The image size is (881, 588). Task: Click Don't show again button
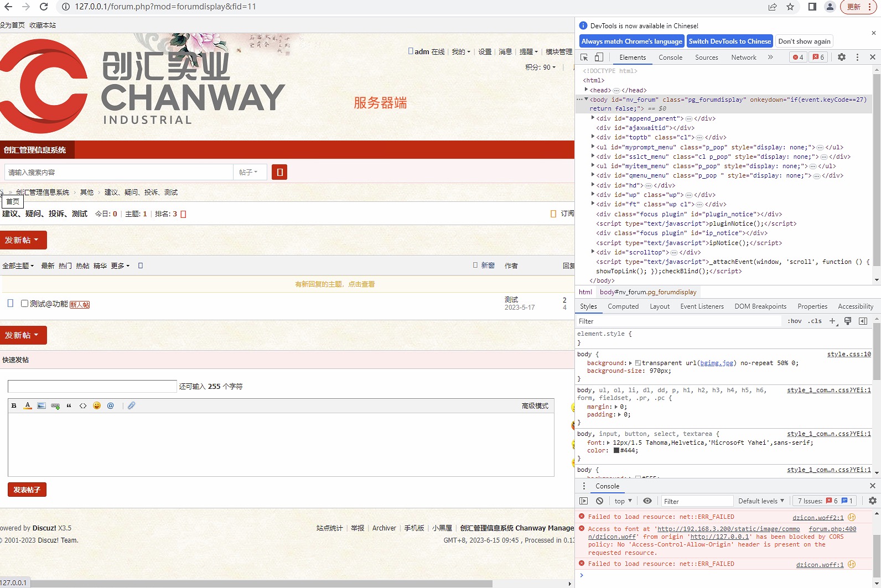point(804,41)
